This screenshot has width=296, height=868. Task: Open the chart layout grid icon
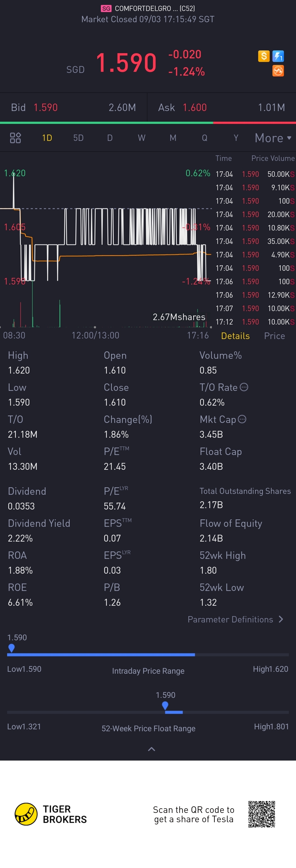(x=16, y=138)
